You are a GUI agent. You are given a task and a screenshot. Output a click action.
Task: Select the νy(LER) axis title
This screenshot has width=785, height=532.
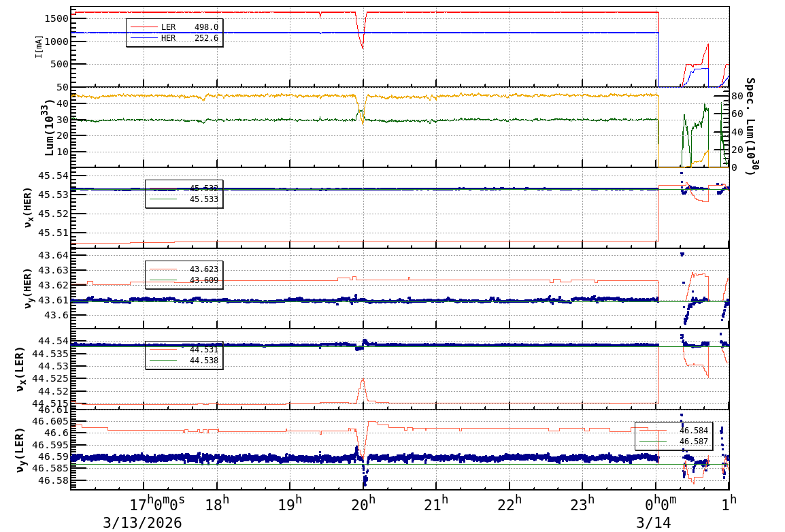[x=20, y=450]
